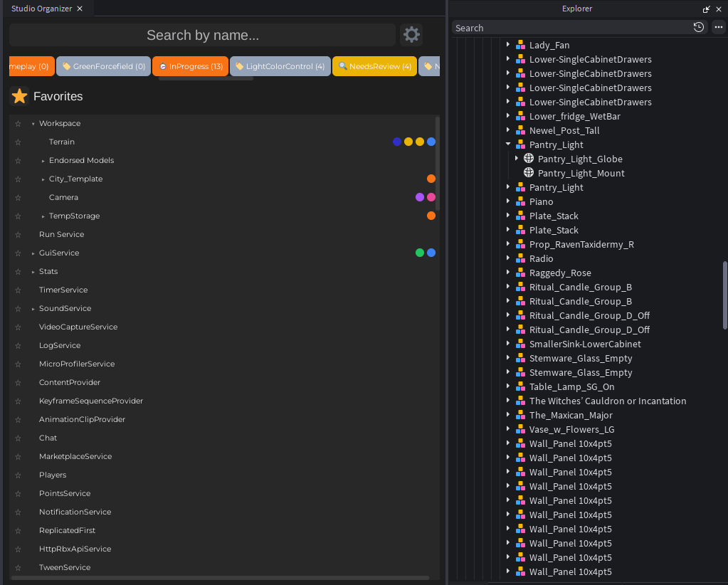The image size is (728, 585).
Task: Open Studio Organizer settings gear
Action: [x=411, y=35]
